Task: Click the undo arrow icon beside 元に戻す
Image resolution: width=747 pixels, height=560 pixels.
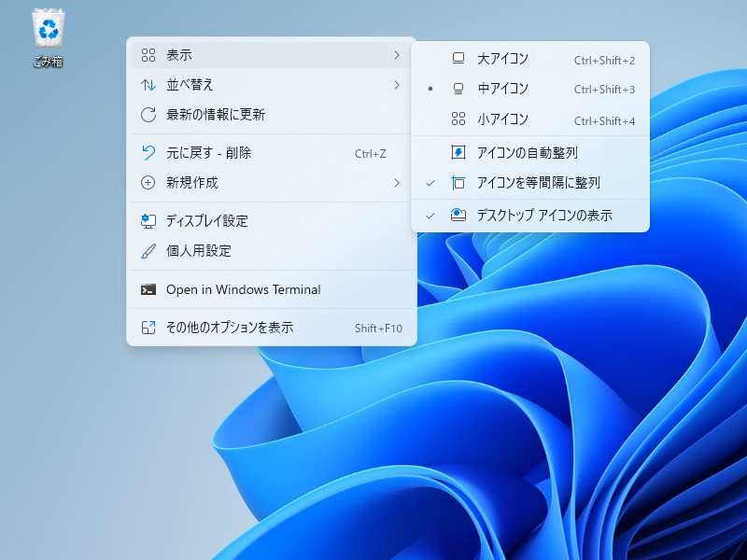Action: point(148,153)
